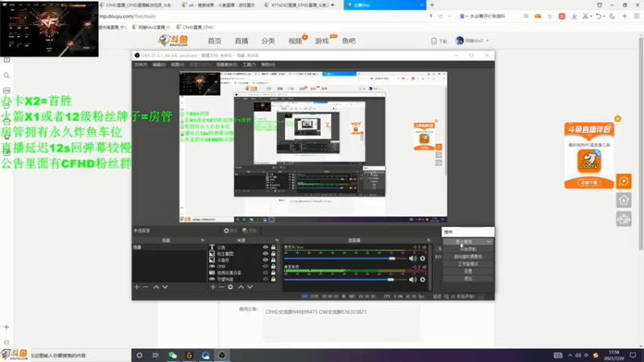This screenshot has height=362, width=644.
Task: Go to 首页 on Douyu navigation
Action: pos(214,41)
